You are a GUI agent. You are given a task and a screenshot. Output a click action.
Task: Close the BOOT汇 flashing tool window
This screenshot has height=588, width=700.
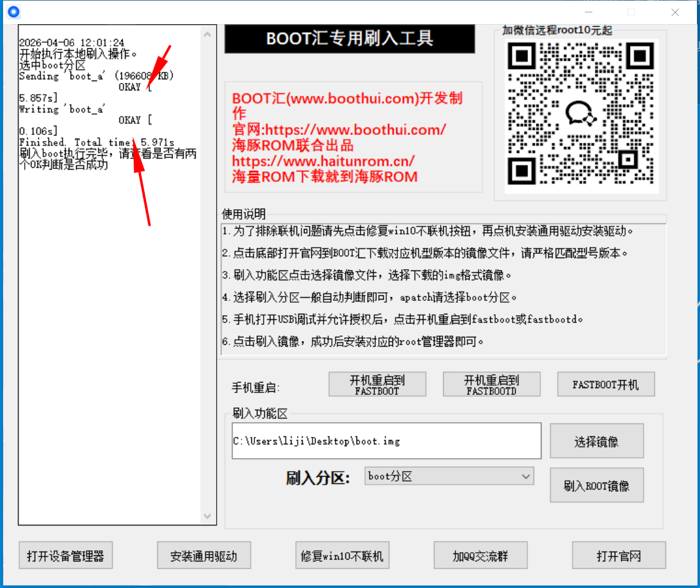coord(675,12)
